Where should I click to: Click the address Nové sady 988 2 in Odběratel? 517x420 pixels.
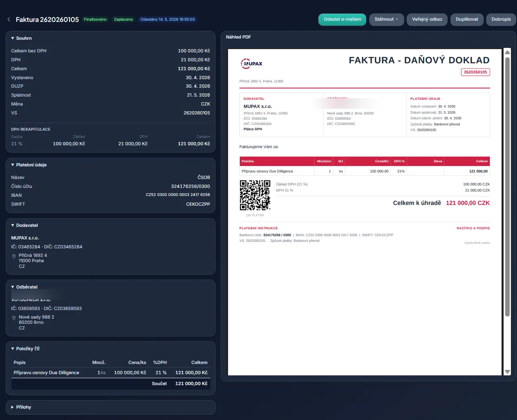click(x=36, y=317)
